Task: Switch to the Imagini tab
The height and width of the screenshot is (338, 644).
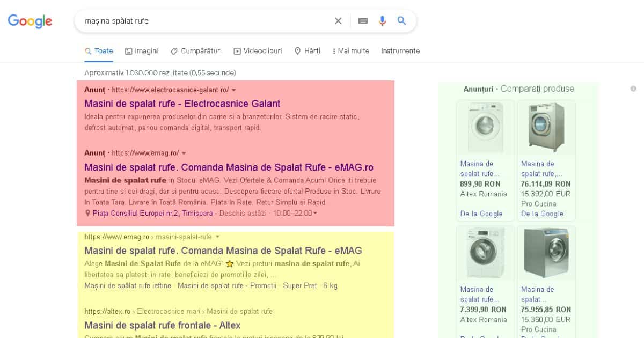Action: [x=142, y=51]
